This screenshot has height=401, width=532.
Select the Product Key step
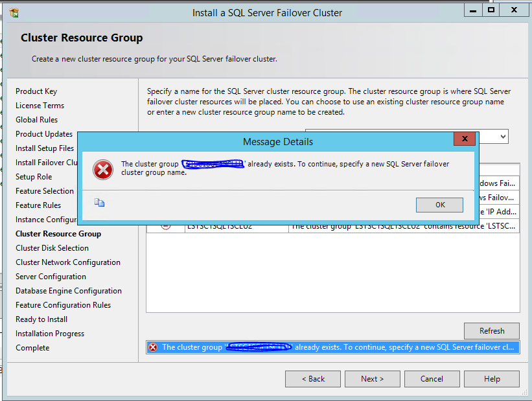point(36,91)
